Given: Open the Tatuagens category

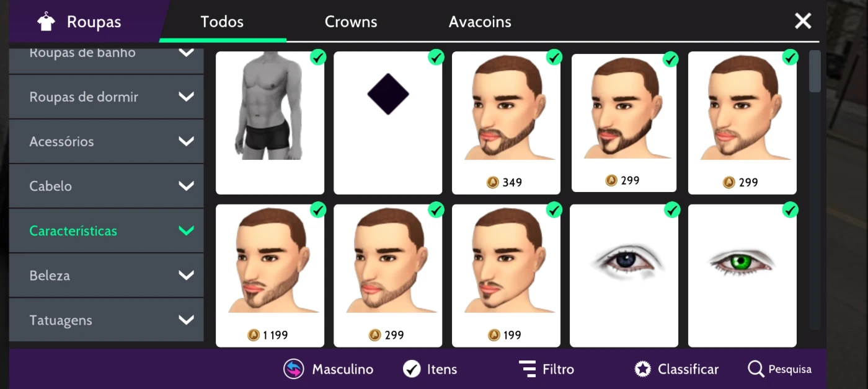Looking at the screenshot, I should coord(106,320).
